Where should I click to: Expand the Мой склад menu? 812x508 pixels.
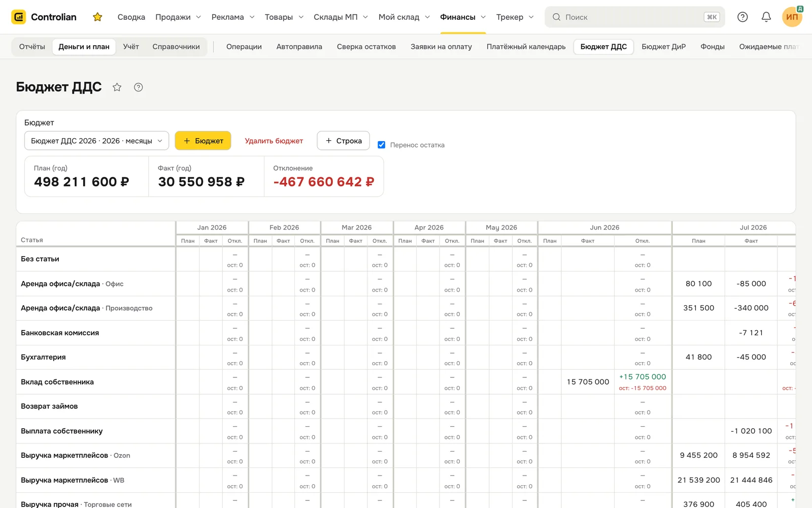tap(404, 17)
